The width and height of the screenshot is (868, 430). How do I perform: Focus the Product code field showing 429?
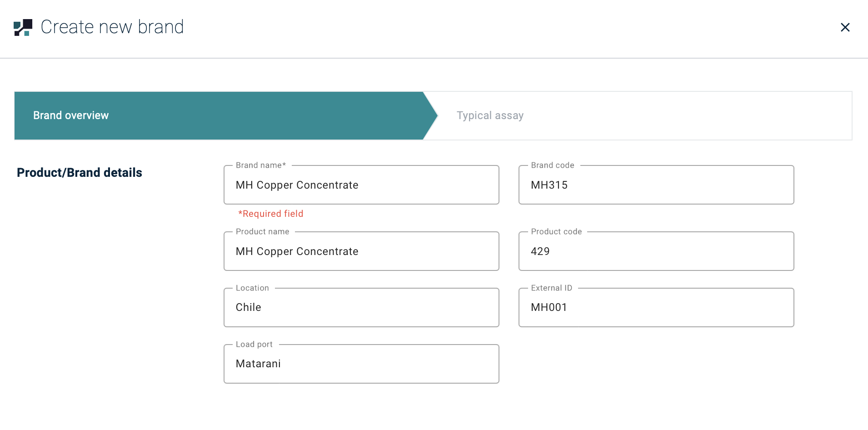[x=656, y=251]
